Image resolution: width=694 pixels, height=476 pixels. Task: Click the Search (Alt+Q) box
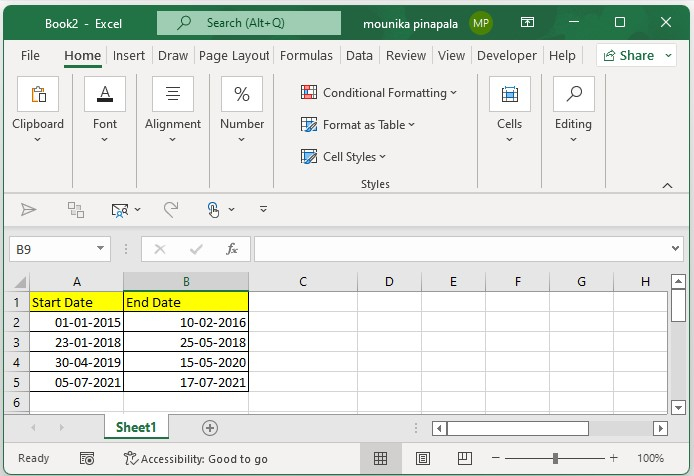[x=249, y=23]
